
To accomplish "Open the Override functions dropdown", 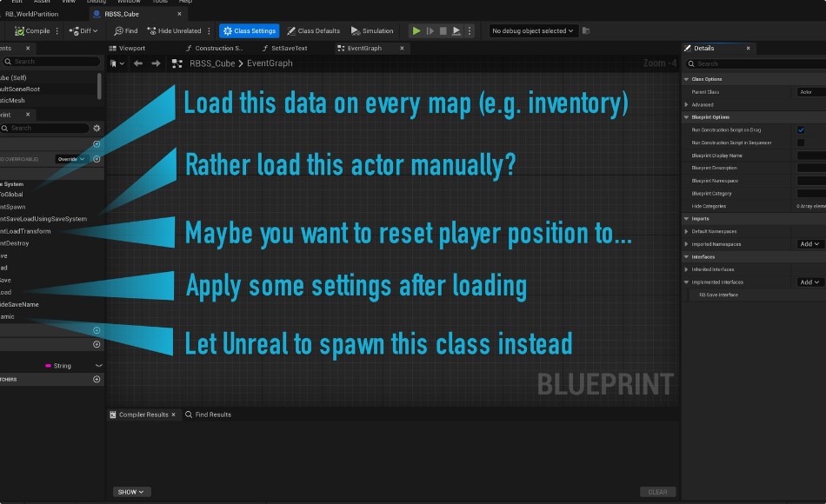I will [70, 159].
